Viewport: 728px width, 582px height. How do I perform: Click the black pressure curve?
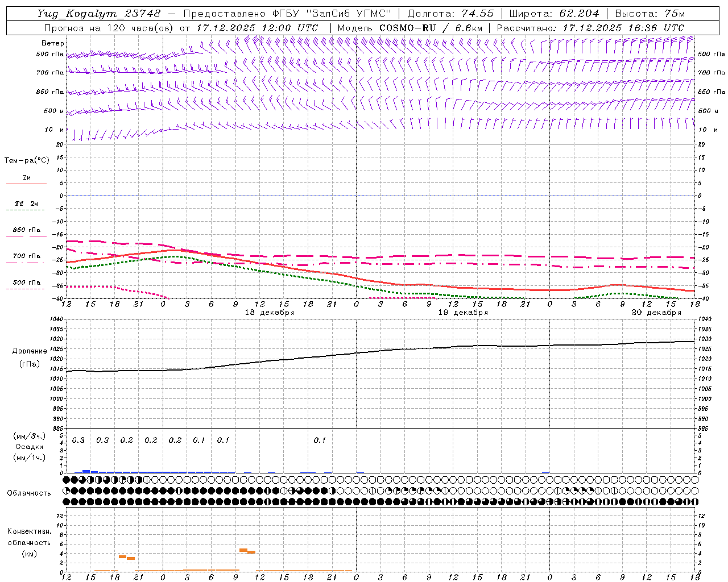pyautogui.click(x=380, y=351)
